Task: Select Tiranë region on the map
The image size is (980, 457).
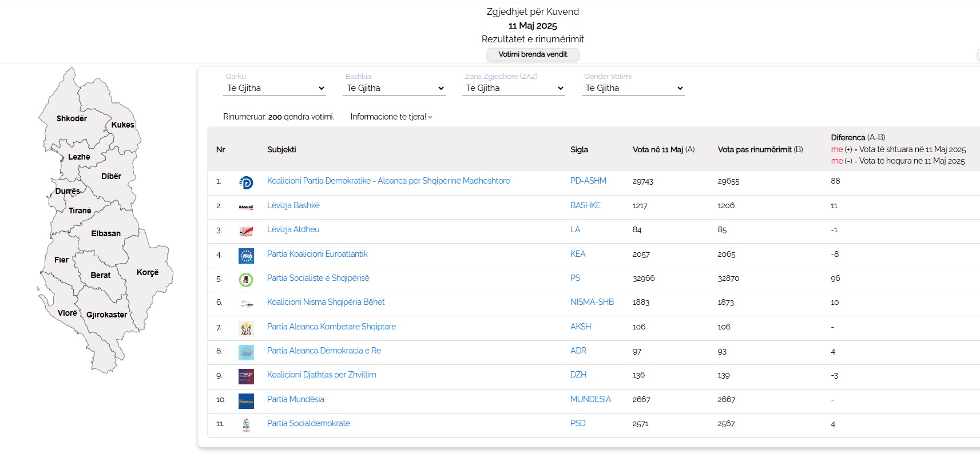Action: pos(80,210)
